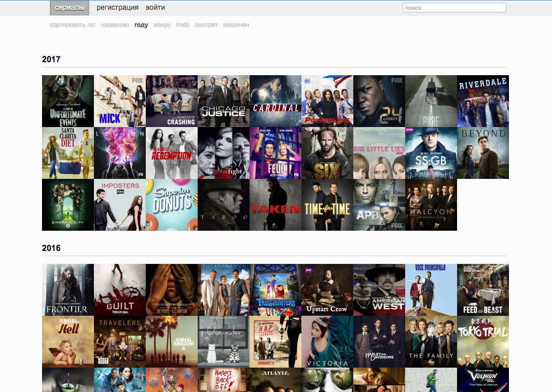Sort series by закончен status

pos(236,25)
